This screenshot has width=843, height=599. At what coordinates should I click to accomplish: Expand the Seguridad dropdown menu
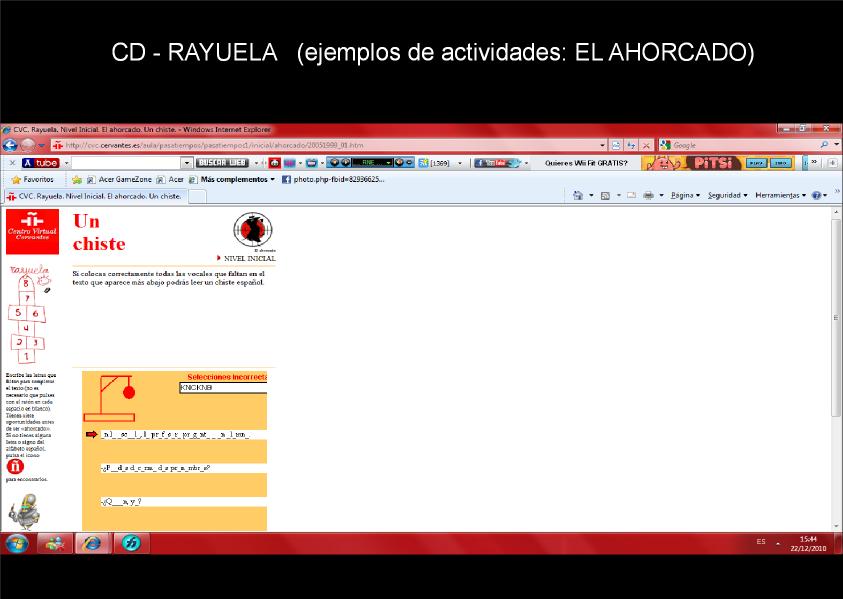[x=727, y=195]
